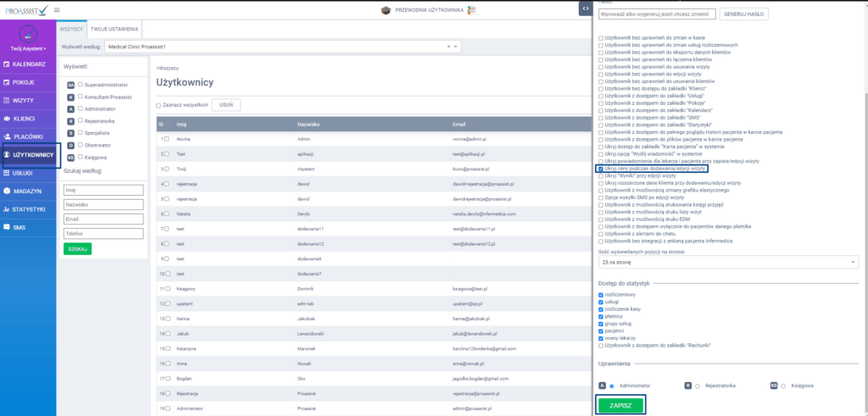868x416 pixels.
Task: Open Kalendarz from the sidebar icon
Action: (7, 65)
